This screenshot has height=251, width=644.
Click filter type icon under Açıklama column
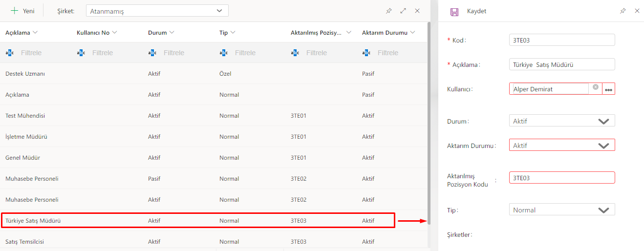[x=10, y=53]
